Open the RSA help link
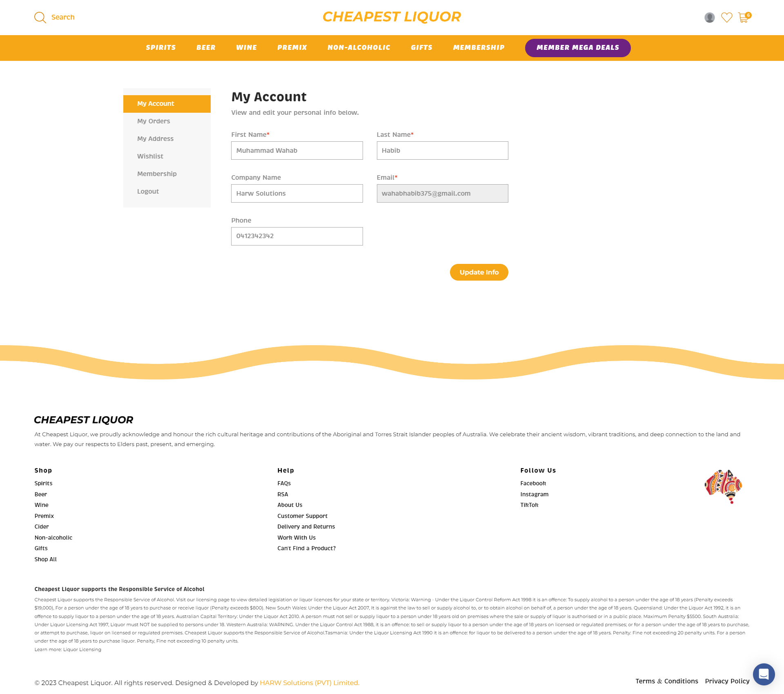784x694 pixels. click(x=283, y=494)
